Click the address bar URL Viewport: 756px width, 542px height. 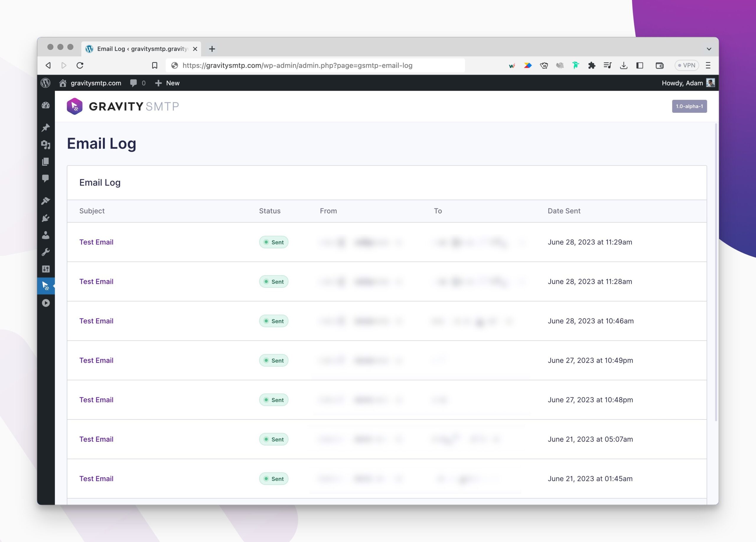pyautogui.click(x=297, y=65)
